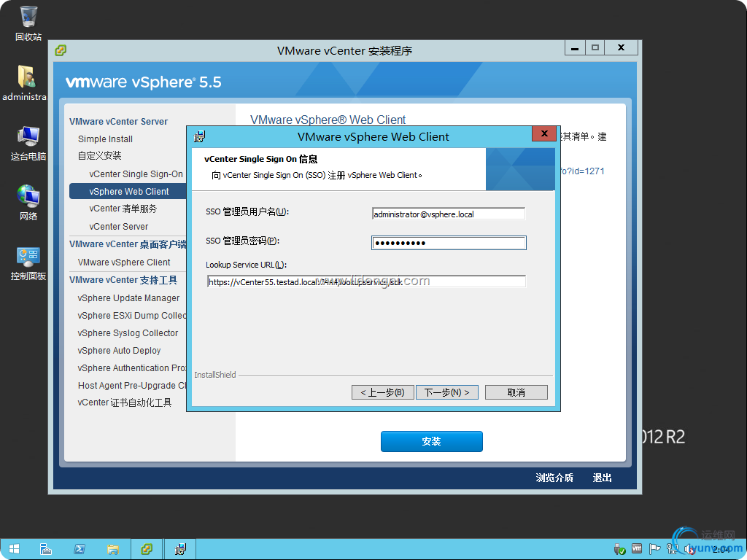Click the VMware vCenter 桌面客户端 section header
Viewport: 747px width, 560px height.
128,244
